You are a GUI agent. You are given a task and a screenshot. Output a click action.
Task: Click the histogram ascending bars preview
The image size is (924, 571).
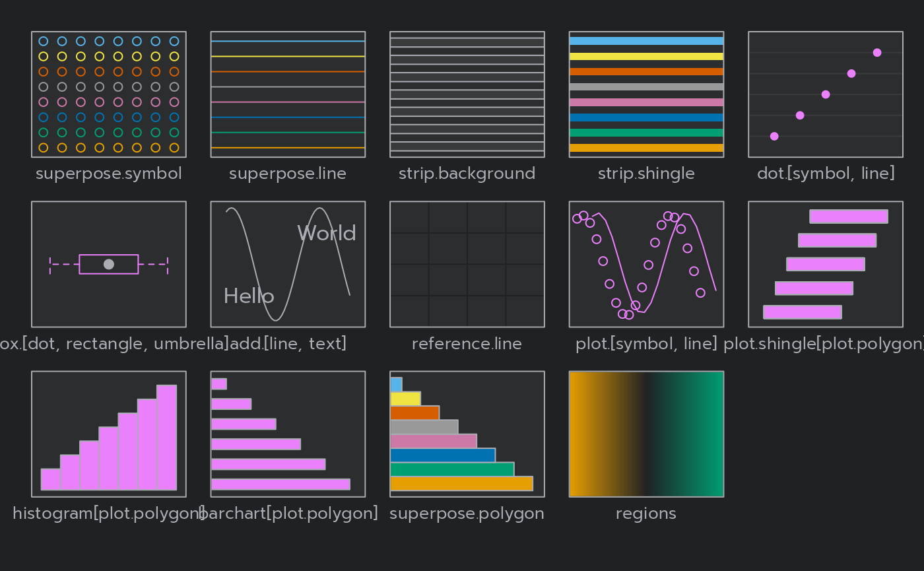point(108,433)
